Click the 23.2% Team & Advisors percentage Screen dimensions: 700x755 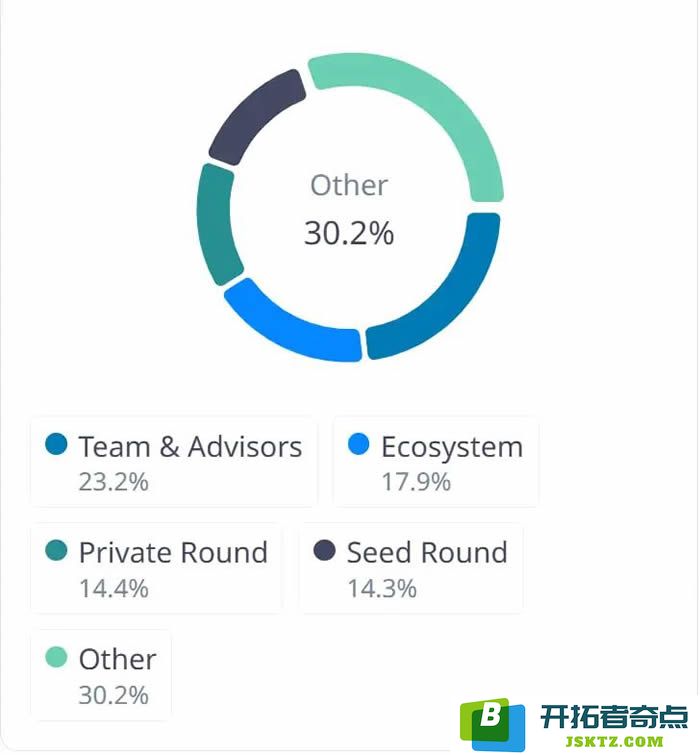(114, 482)
